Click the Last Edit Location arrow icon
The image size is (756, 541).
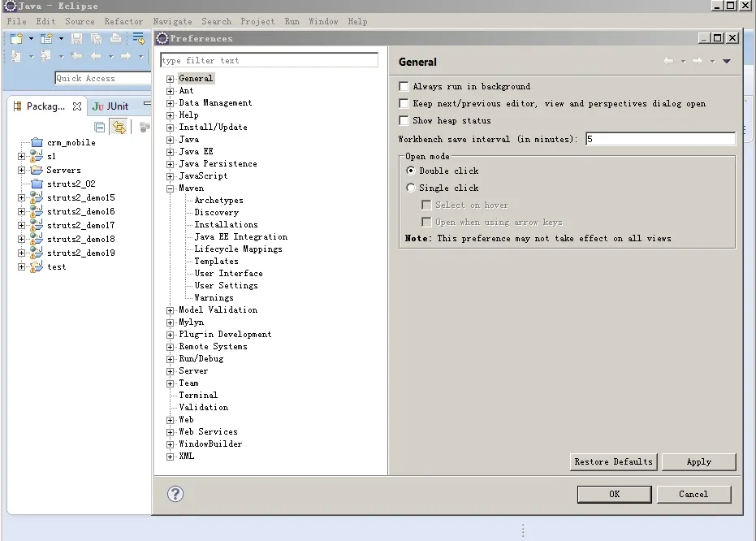click(76, 56)
